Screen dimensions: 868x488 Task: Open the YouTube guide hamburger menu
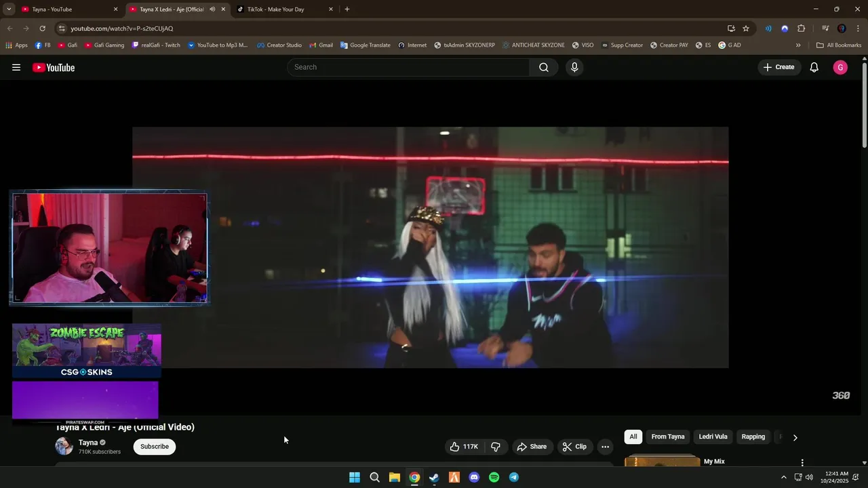[x=16, y=67]
